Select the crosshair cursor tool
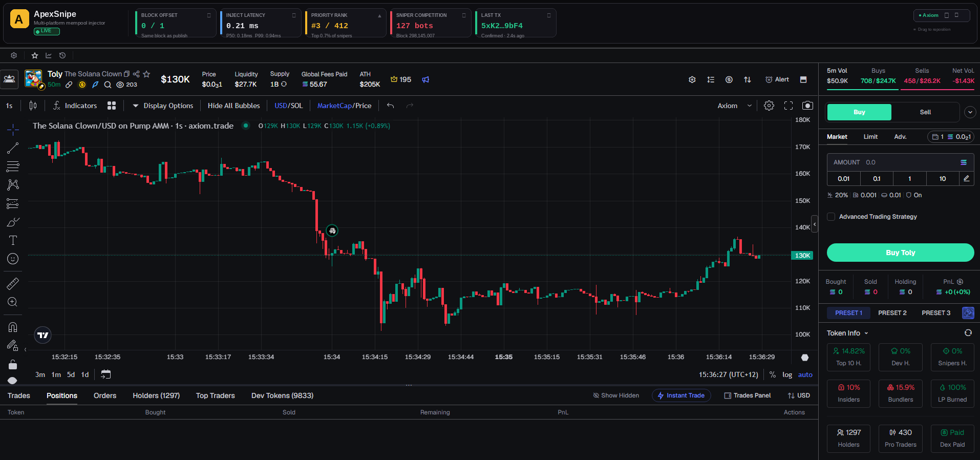The height and width of the screenshot is (460, 980). (x=13, y=129)
